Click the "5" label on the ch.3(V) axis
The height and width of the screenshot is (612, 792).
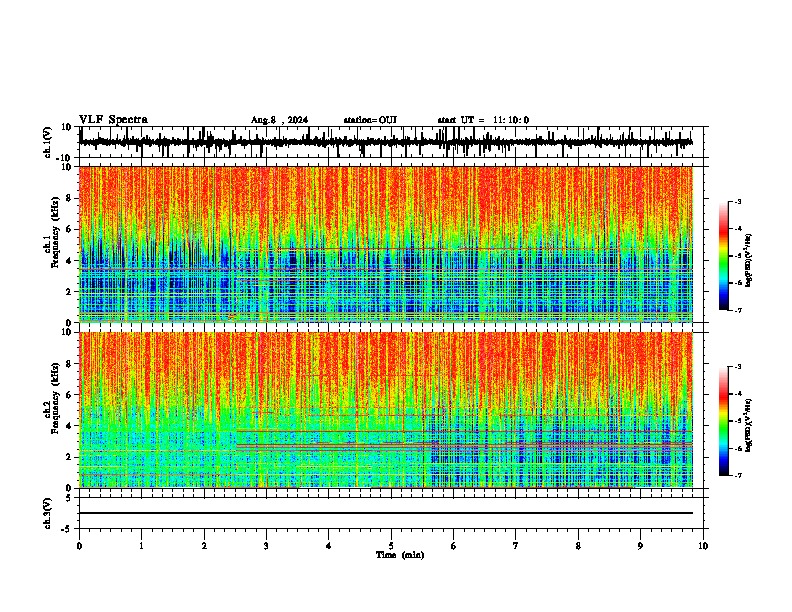[x=70, y=498]
